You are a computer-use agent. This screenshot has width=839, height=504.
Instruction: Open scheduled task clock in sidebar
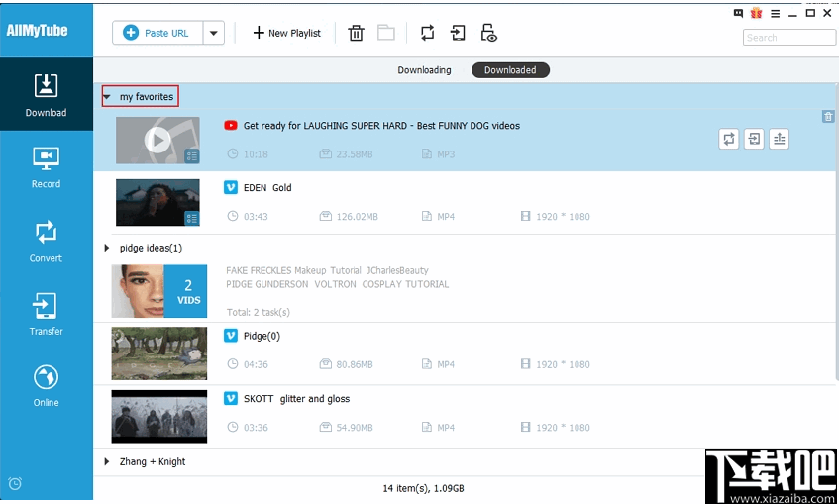click(15, 483)
